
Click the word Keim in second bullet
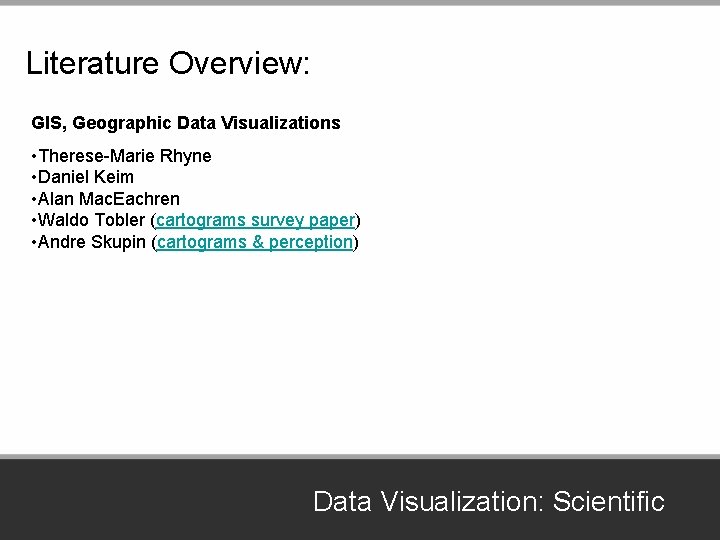114,177
